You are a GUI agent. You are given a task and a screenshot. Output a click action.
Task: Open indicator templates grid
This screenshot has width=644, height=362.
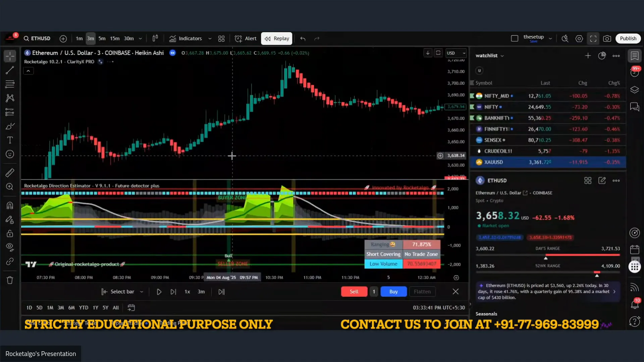click(221, 39)
